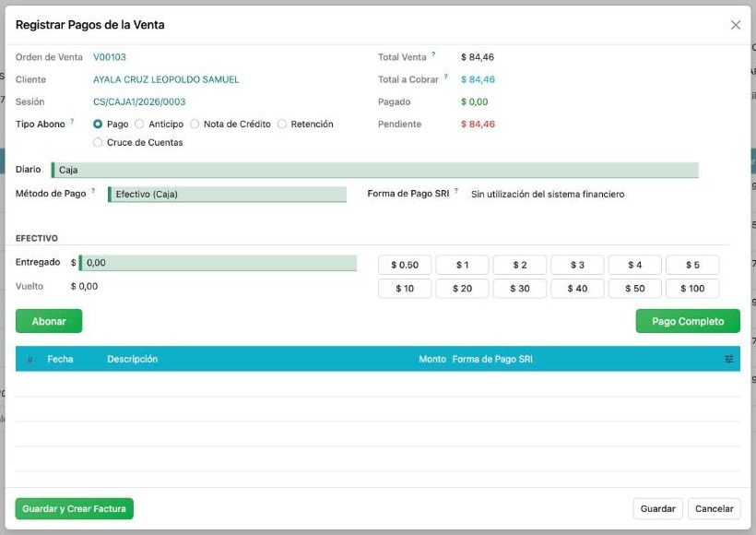Click the Pendiente amount $ 84,46
Viewport: 756px width, 535px height.
tap(478, 124)
